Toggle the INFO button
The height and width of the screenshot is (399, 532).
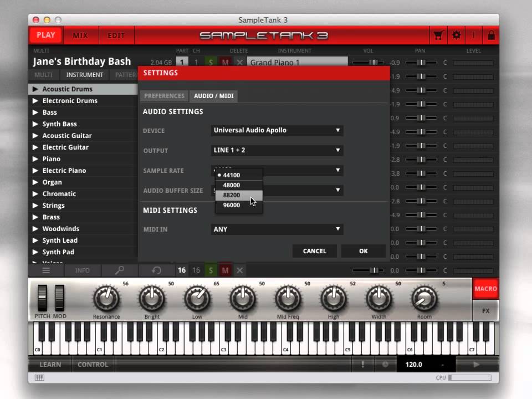(82, 270)
